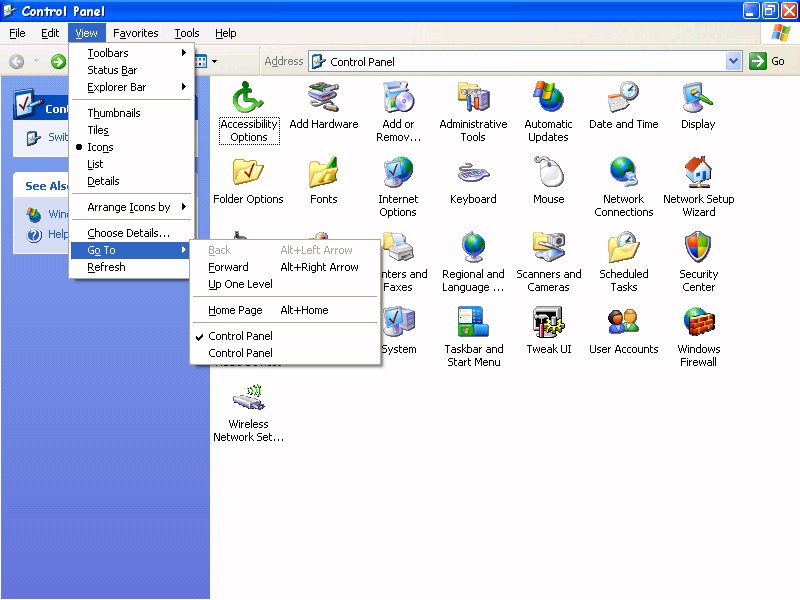
Task: Click the grey Back toolbar arrow
Action: pos(17,62)
